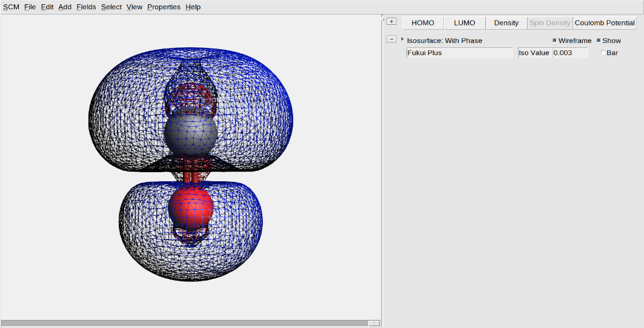Open the Properties menu
Image resolution: width=644 pixels, height=328 pixels.
point(164,7)
